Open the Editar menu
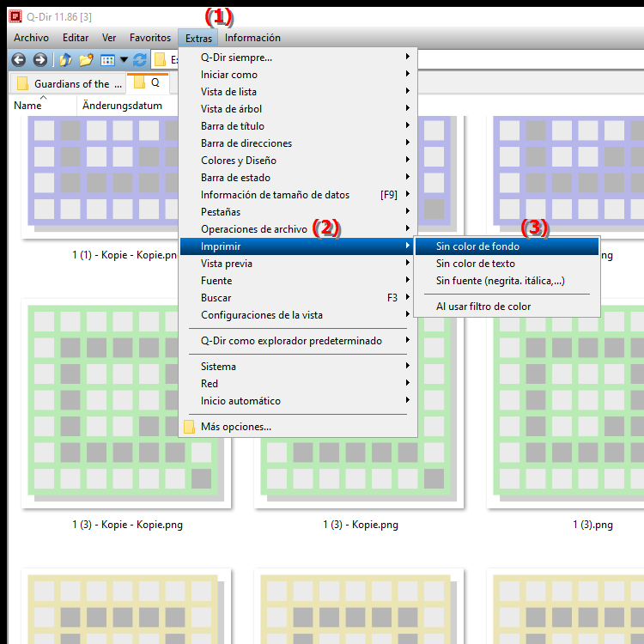Image resolution: width=644 pixels, height=644 pixels. tap(76, 38)
